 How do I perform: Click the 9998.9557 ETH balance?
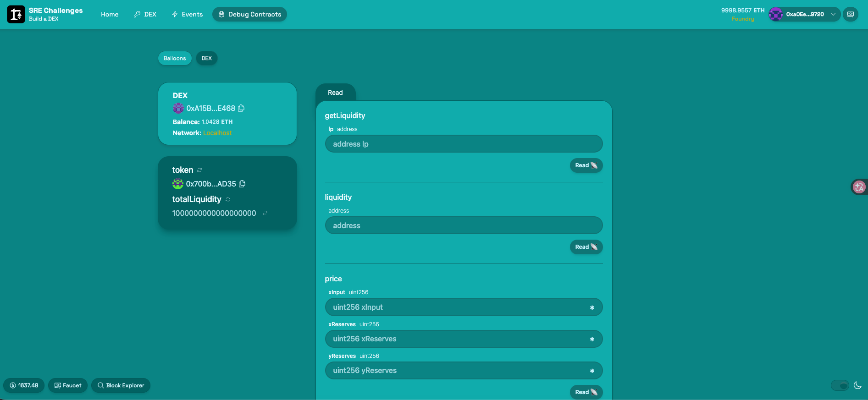coord(743,10)
